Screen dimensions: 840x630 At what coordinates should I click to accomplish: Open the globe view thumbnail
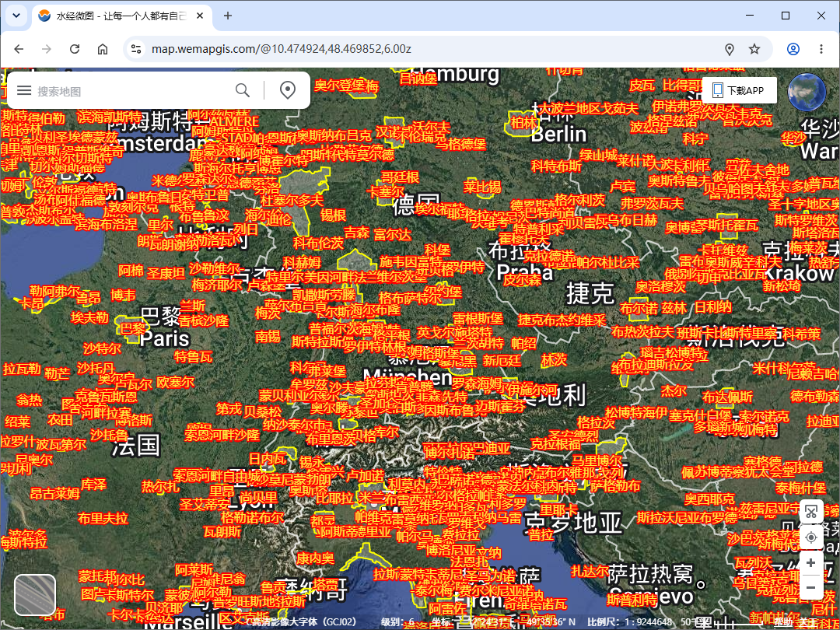pos(807,92)
